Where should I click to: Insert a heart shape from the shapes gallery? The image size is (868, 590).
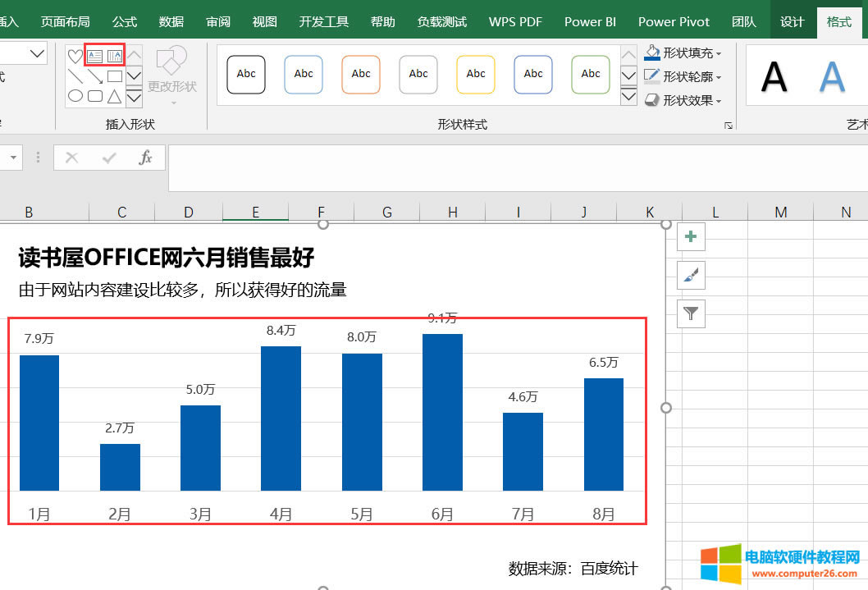tap(75, 56)
